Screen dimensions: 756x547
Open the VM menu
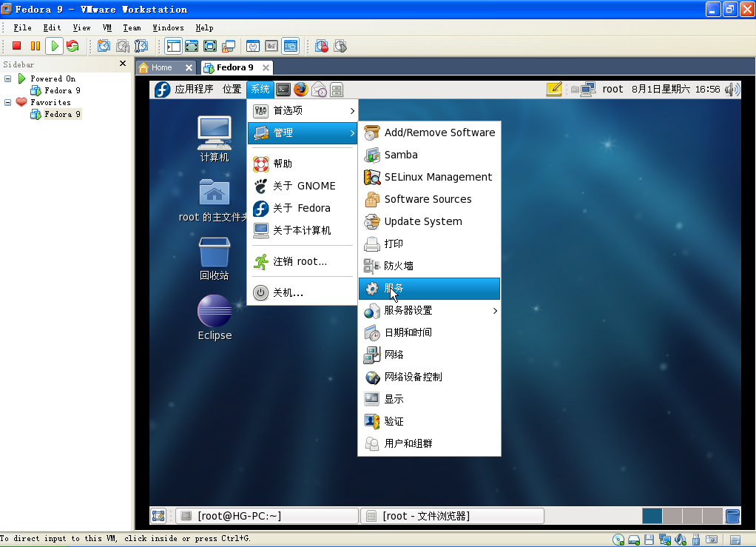[x=107, y=27]
